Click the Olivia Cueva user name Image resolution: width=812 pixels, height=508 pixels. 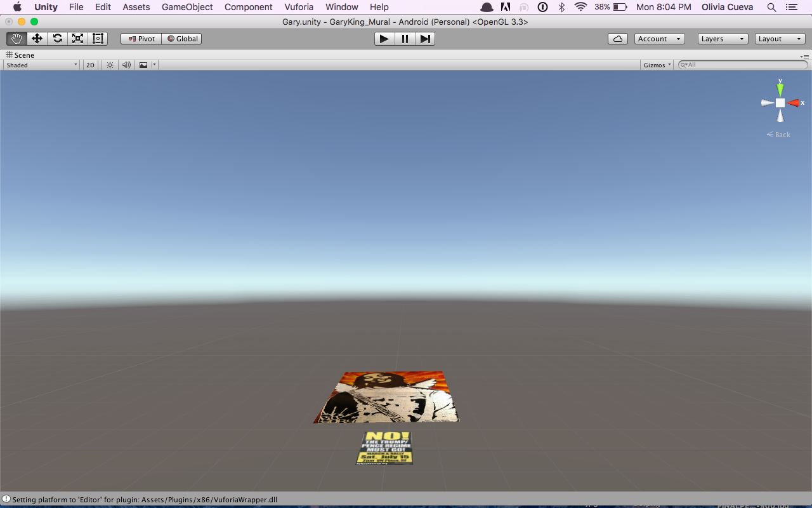tap(728, 7)
